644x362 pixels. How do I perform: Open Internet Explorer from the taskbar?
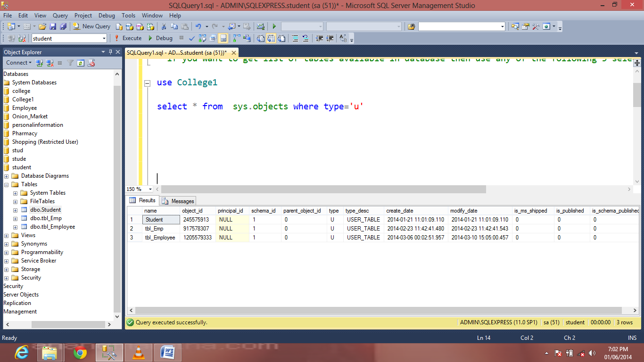tap(22, 353)
